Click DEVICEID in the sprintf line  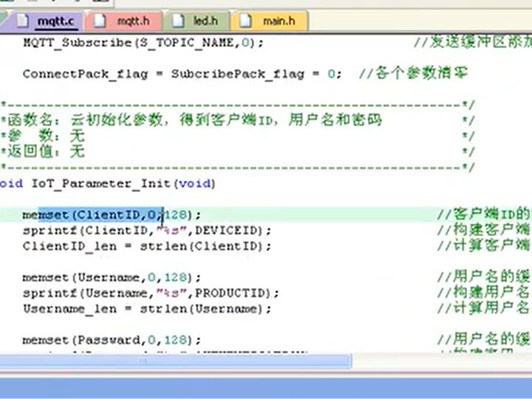pos(238,230)
